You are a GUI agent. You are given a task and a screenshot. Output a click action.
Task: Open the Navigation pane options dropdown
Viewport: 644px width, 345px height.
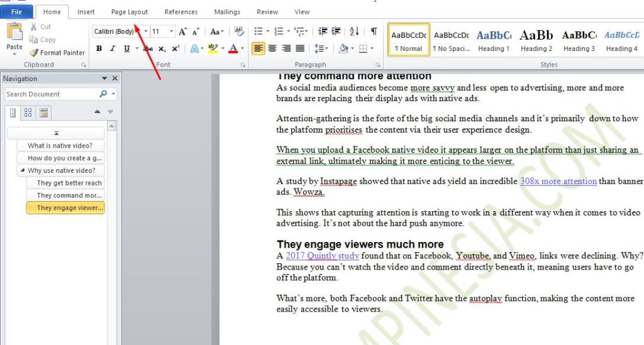pos(104,79)
